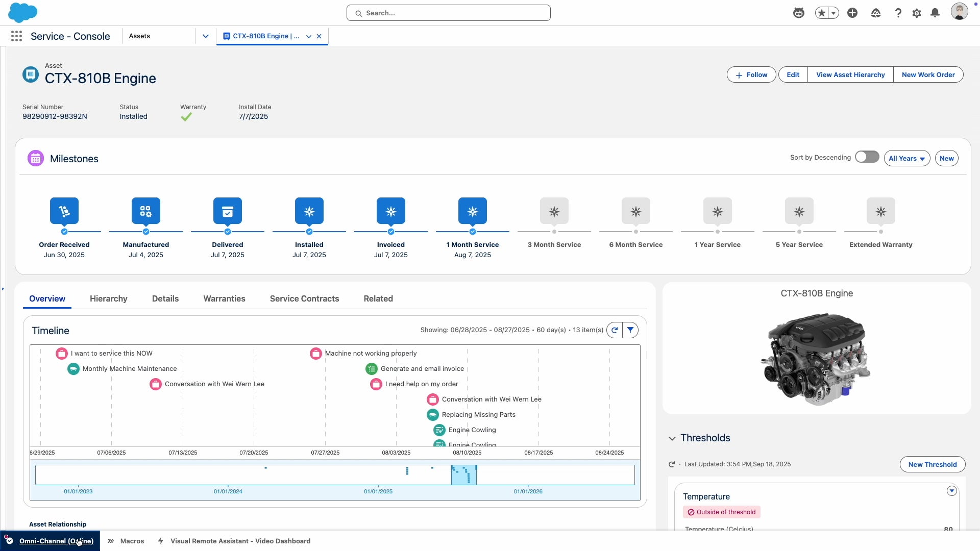Toggle the Sort by Descending switch

867,157
